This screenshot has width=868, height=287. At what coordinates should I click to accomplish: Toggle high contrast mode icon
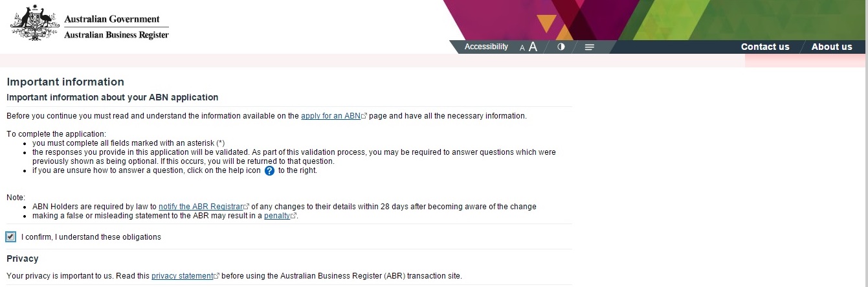tap(561, 47)
